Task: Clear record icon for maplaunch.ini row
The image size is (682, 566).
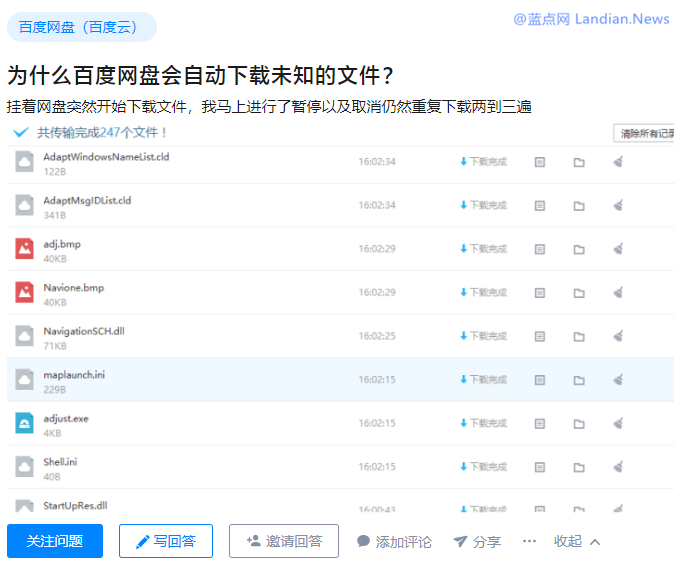Action: [x=618, y=380]
